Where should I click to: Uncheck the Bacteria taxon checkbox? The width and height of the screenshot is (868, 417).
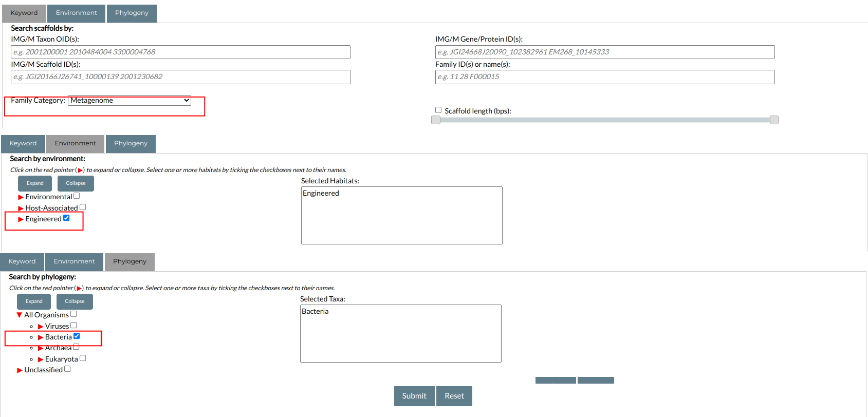[x=77, y=336]
